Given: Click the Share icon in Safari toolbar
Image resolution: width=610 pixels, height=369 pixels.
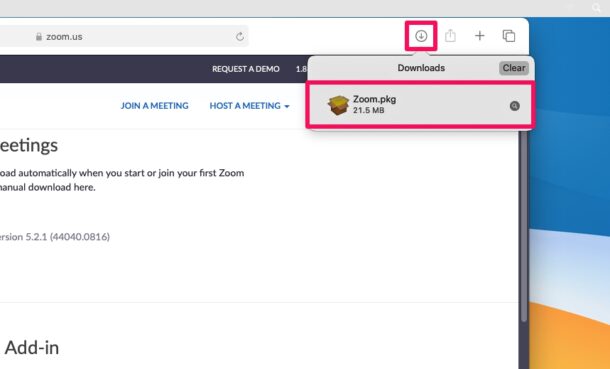Looking at the screenshot, I should coord(450,35).
